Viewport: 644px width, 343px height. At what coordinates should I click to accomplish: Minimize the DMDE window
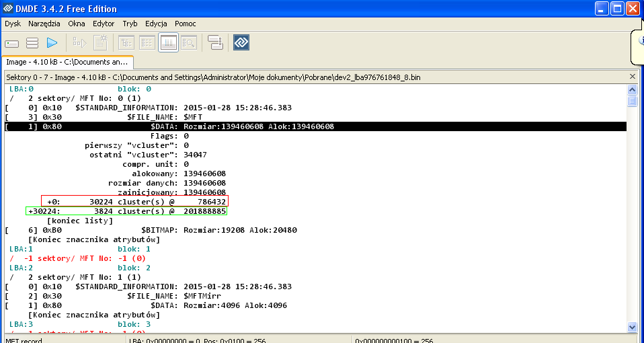[x=602, y=9]
